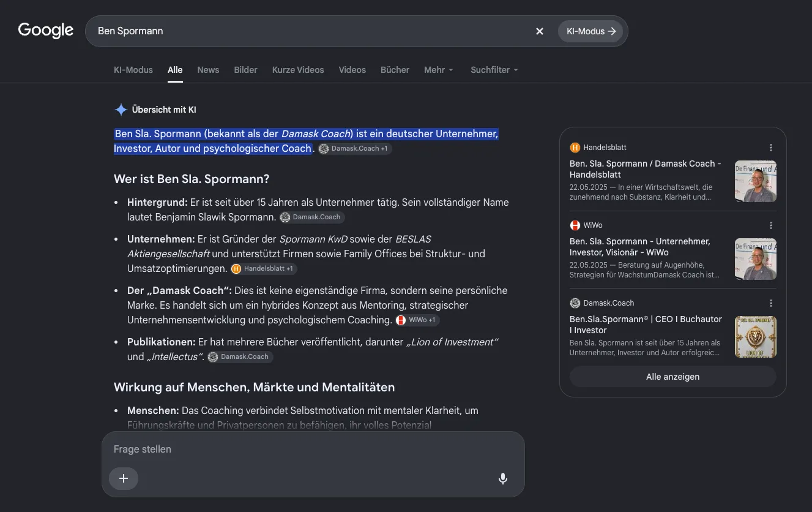
Task: Open KI-Modus button in search bar
Action: tap(590, 31)
